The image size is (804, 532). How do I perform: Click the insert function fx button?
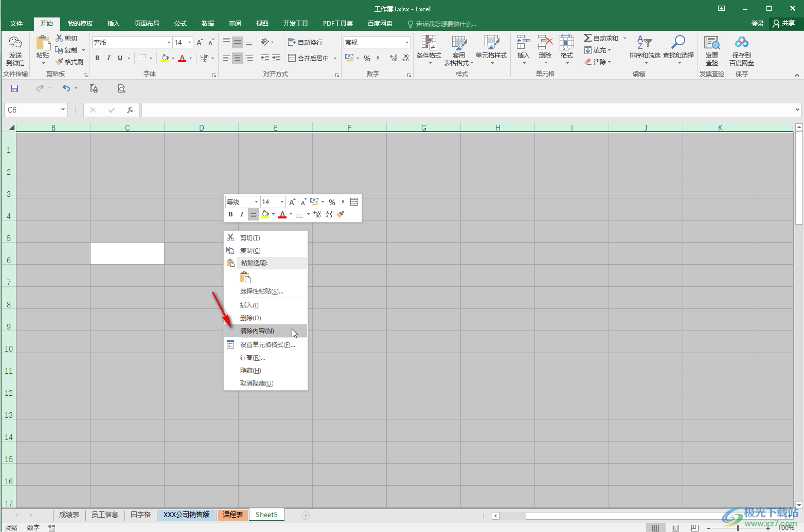(130, 110)
